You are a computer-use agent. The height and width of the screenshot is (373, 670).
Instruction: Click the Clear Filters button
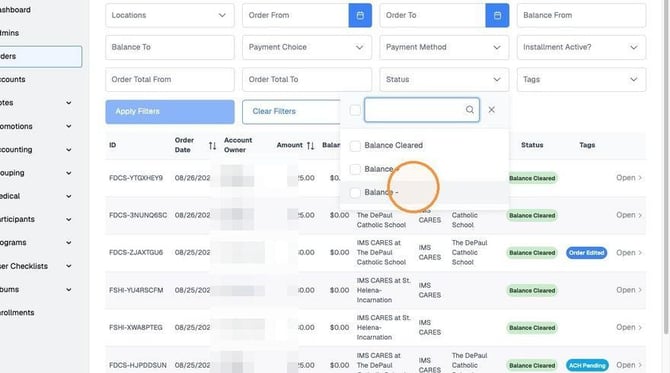pyautogui.click(x=291, y=112)
